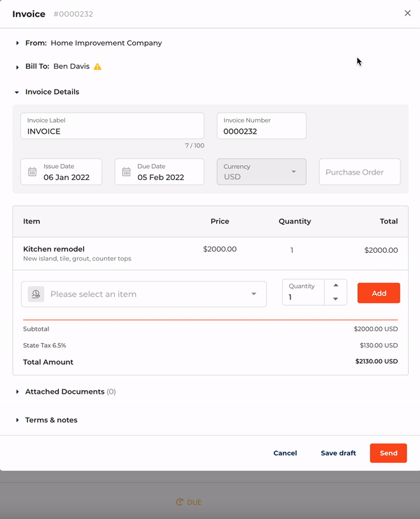Click the Price column header
This screenshot has height=519, width=420.
point(220,221)
